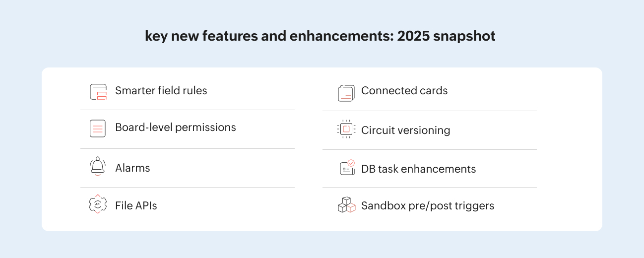Click the Smarter field rules icon
This screenshot has width=644, height=258.
coord(98,92)
